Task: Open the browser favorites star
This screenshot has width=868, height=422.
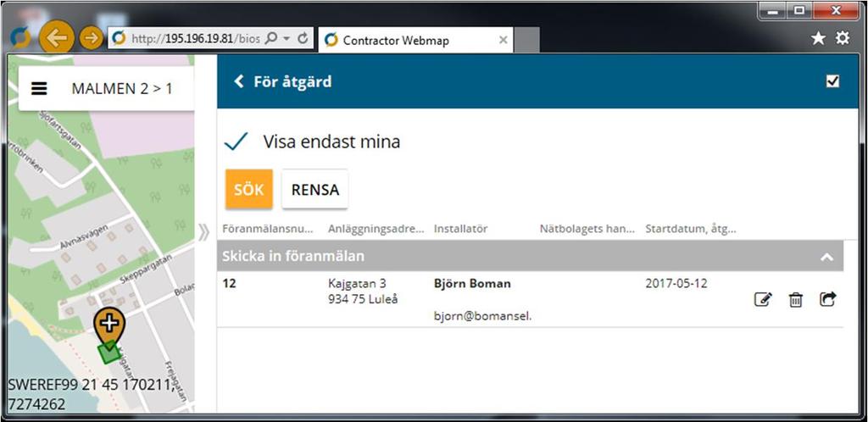Action: click(818, 37)
